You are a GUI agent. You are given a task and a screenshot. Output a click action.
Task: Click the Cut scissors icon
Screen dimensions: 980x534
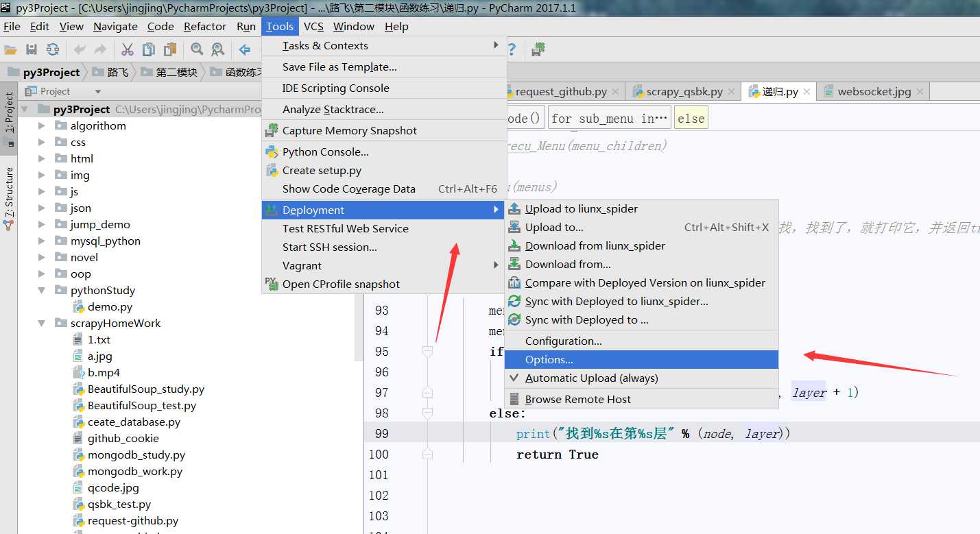pos(128,49)
